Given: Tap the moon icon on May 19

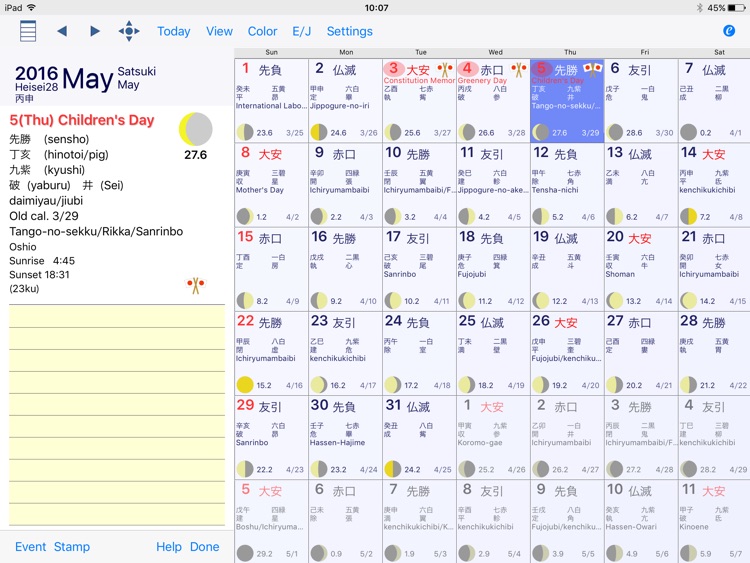Looking at the screenshot, I should click(540, 301).
